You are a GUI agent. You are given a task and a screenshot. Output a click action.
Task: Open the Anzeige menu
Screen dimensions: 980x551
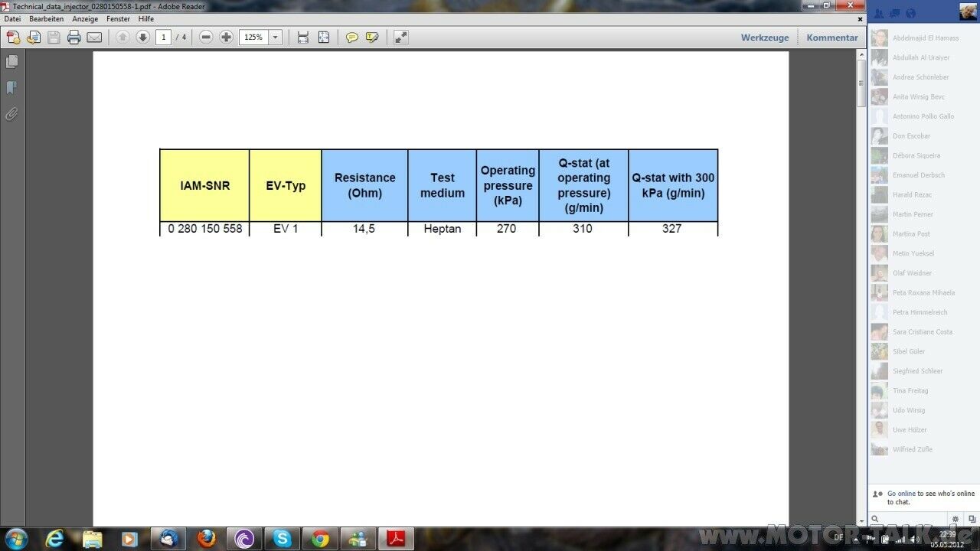tap(85, 18)
